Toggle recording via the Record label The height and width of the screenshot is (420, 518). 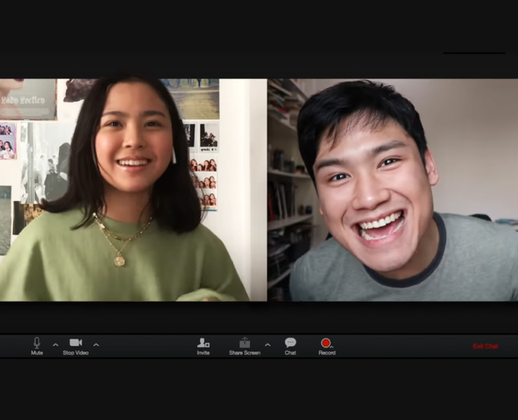327,353
